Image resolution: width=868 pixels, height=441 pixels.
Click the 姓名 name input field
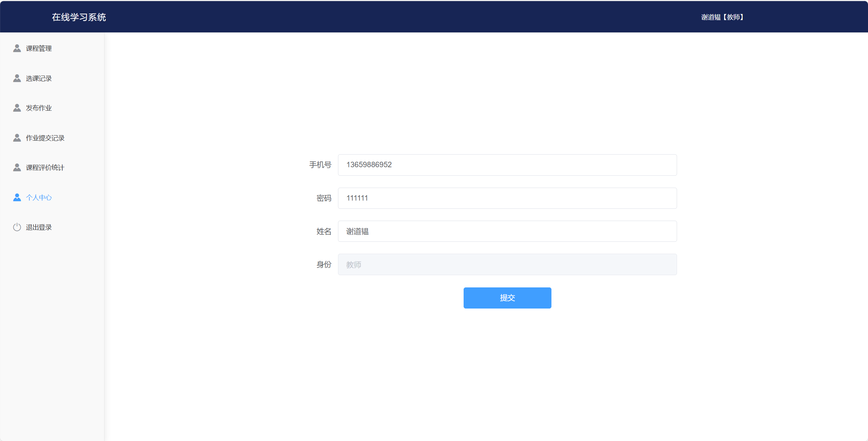(507, 231)
